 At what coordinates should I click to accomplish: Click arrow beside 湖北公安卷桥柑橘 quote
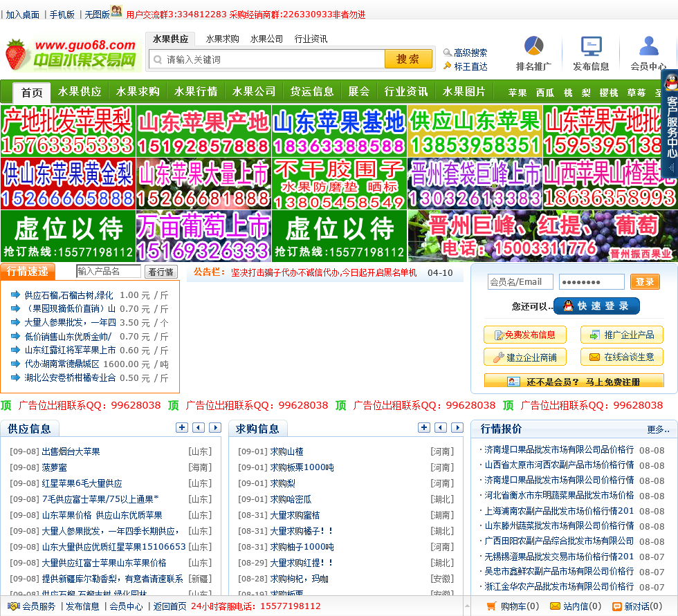tap(15, 377)
